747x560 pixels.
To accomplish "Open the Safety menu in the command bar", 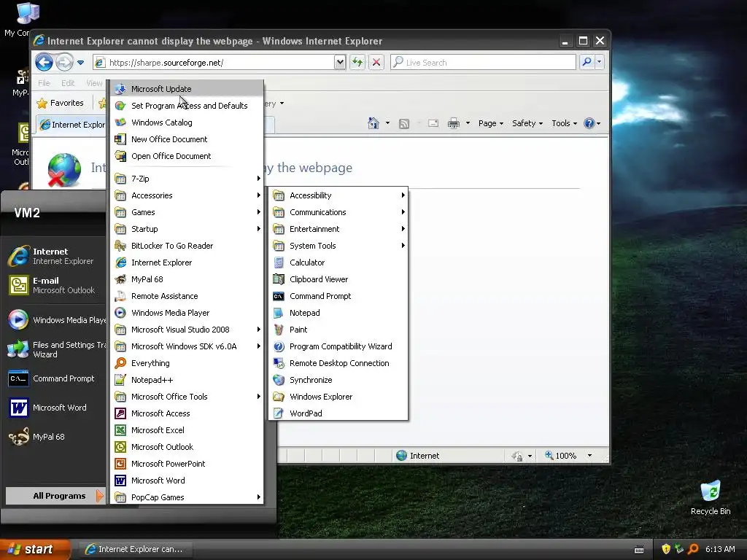I will click(x=527, y=123).
